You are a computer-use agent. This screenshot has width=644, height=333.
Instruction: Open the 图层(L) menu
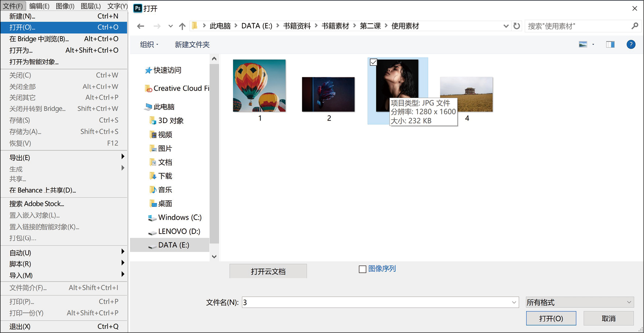pos(91,6)
